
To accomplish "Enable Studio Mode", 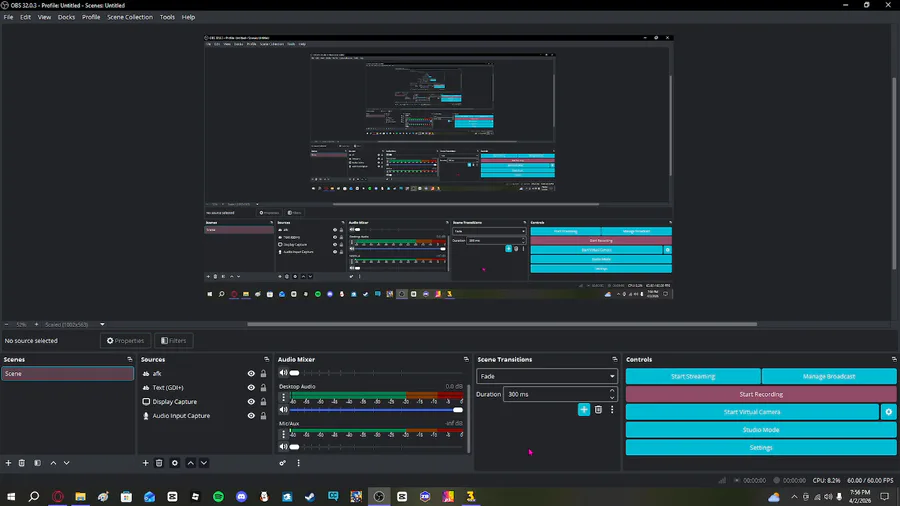I will 761,430.
